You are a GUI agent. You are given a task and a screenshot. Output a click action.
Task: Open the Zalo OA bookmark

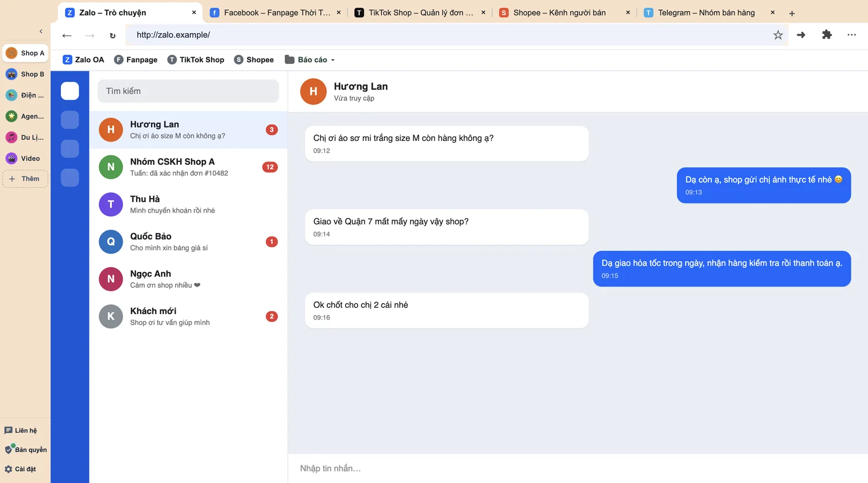click(84, 60)
